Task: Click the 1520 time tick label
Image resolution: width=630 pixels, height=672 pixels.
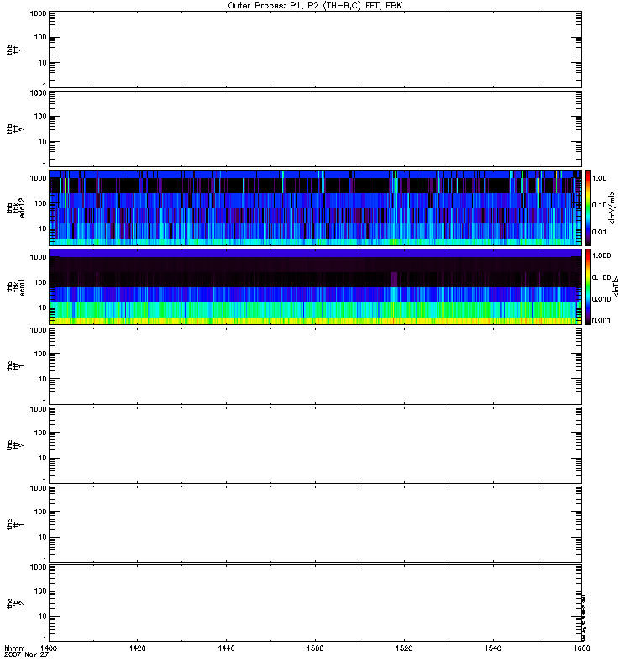Action: pyautogui.click(x=404, y=648)
